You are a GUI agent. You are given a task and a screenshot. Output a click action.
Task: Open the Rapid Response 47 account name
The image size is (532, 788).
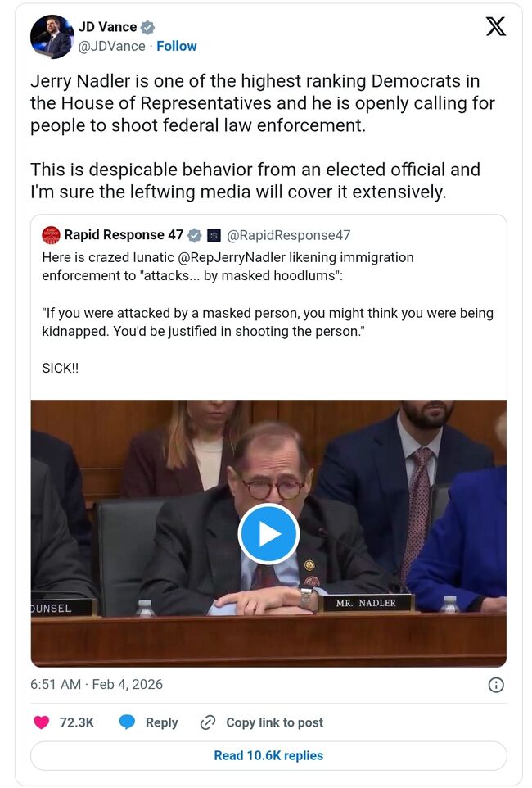tap(124, 236)
